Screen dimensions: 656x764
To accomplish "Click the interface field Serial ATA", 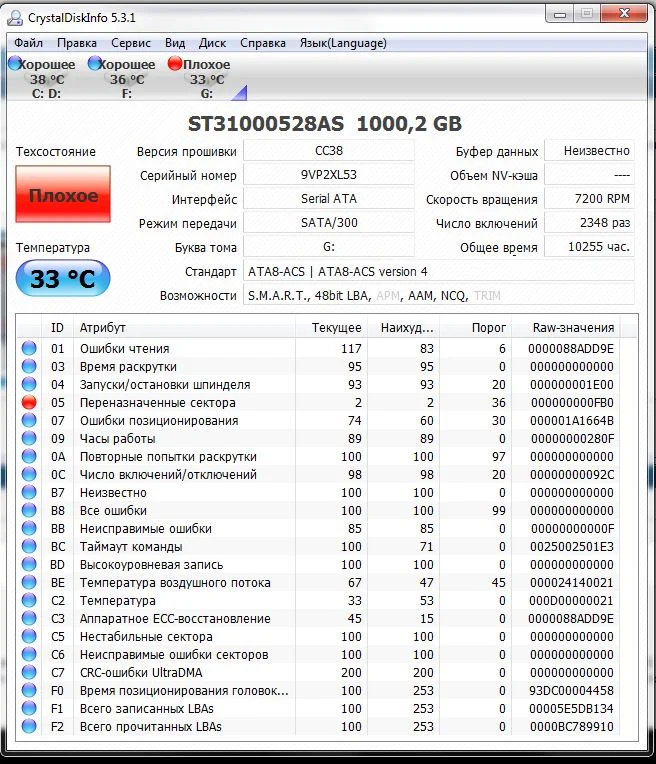I will pyautogui.click(x=329, y=198).
